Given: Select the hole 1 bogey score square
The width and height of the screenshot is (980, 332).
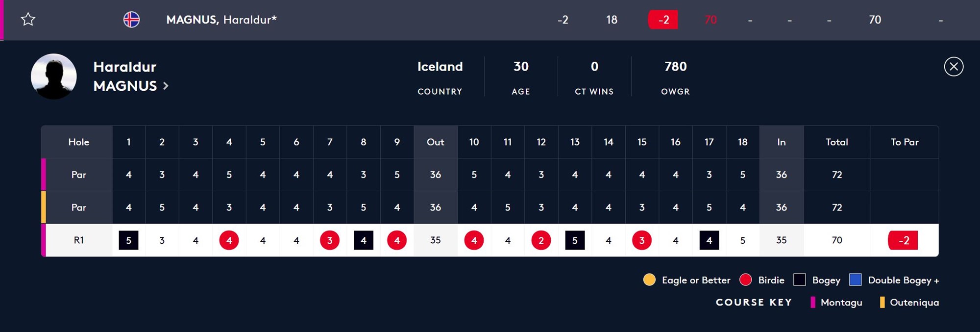Looking at the screenshot, I should pos(128,240).
